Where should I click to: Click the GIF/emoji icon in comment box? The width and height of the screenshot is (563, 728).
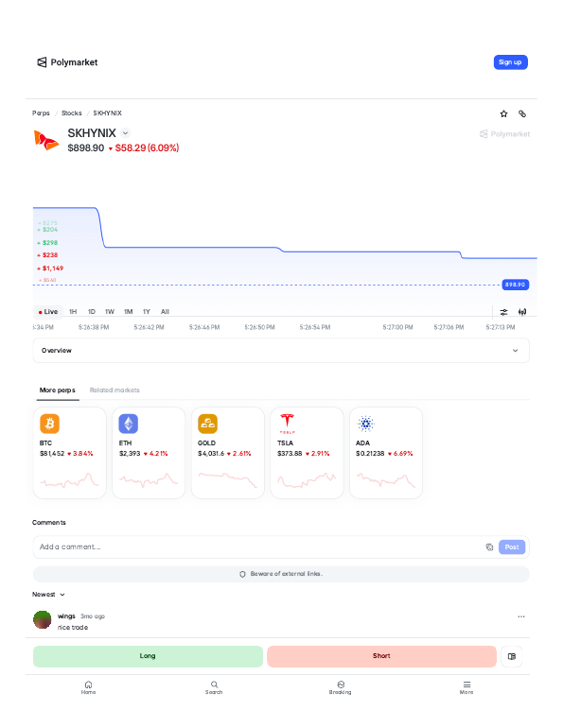point(489,546)
